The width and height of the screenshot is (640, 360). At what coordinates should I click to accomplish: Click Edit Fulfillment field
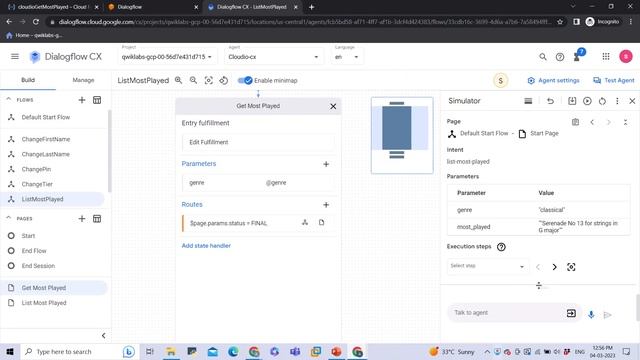(258, 142)
